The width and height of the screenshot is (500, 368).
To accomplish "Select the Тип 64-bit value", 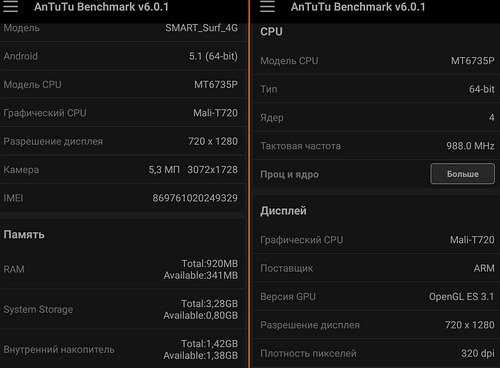I will coord(482,89).
